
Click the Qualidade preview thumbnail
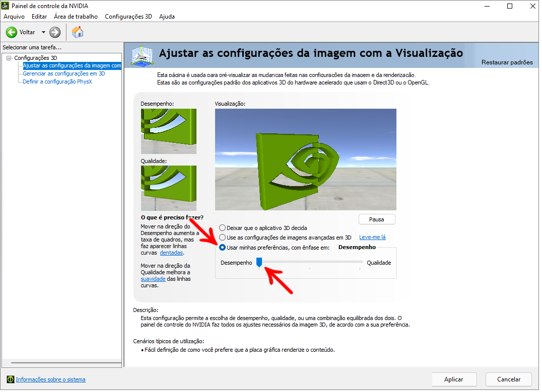[169, 188]
